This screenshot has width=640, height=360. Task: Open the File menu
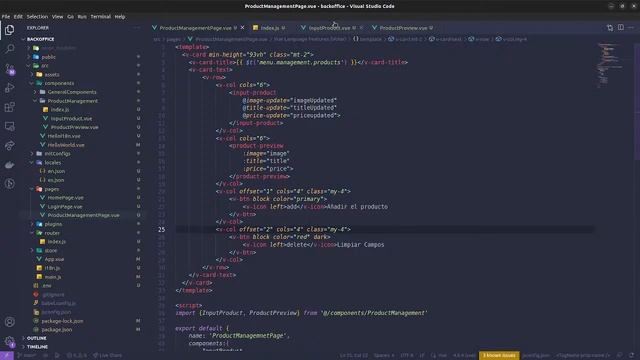point(6,17)
